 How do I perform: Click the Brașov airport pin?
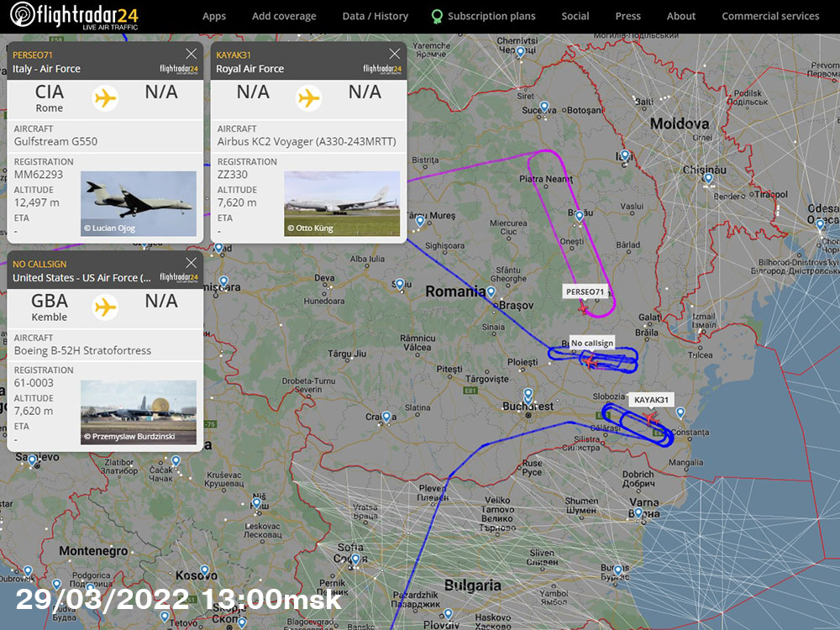491,292
